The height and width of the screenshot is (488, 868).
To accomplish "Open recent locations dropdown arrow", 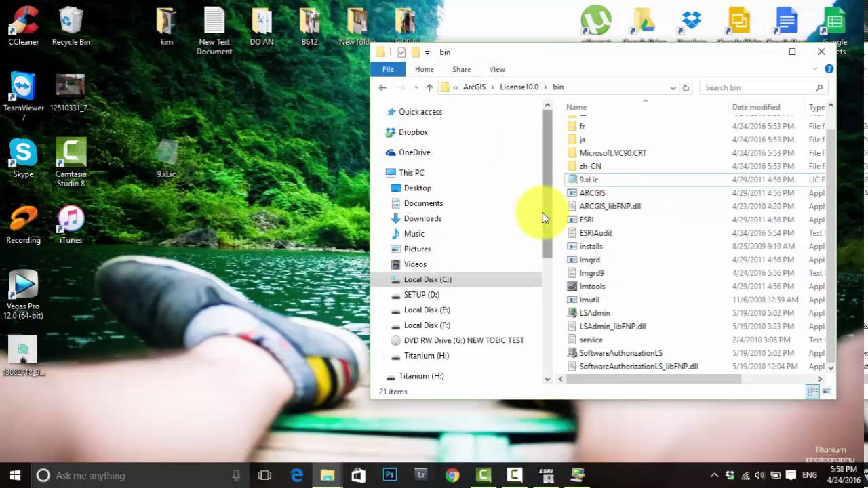I will [415, 87].
